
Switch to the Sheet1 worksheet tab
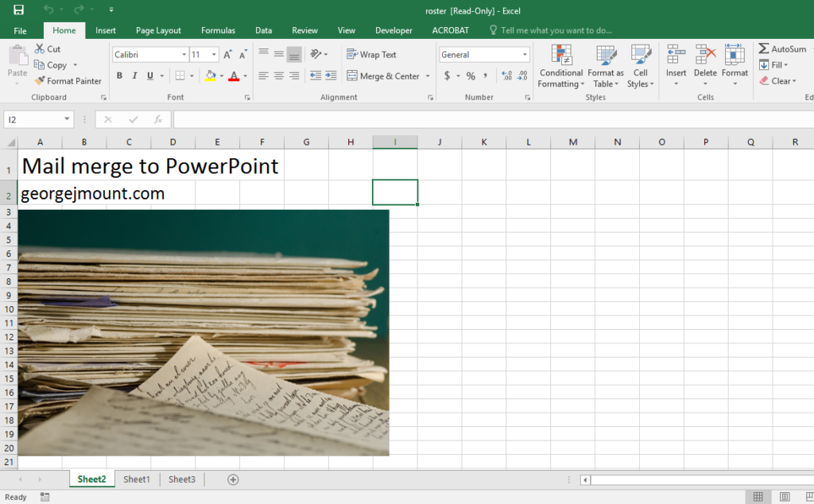coord(136,479)
